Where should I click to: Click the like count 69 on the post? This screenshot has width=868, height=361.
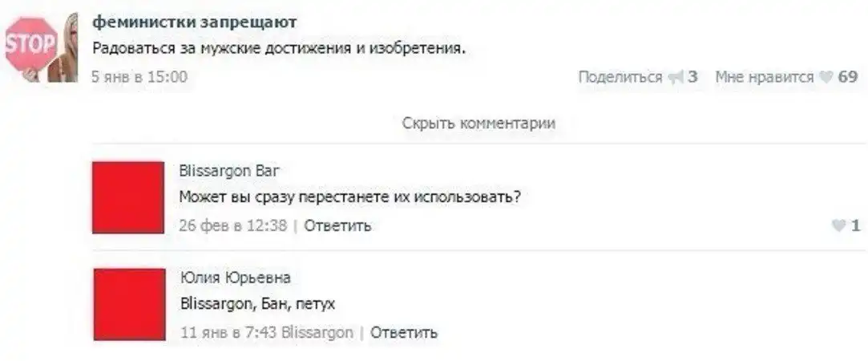coord(847,77)
